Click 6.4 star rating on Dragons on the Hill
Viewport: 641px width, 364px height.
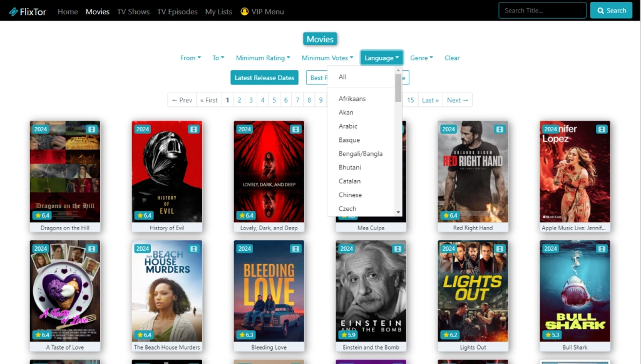pyautogui.click(x=42, y=215)
